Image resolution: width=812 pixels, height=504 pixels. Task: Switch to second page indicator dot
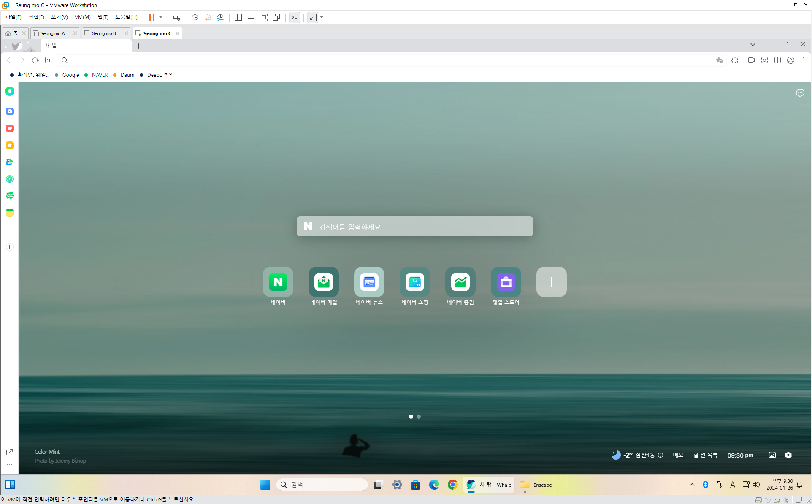[419, 417]
